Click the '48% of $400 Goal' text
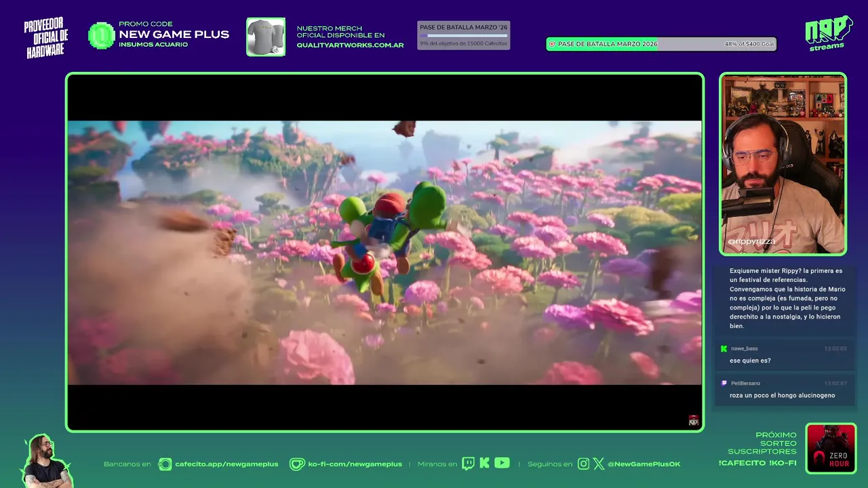This screenshot has width=868, height=488. (749, 44)
